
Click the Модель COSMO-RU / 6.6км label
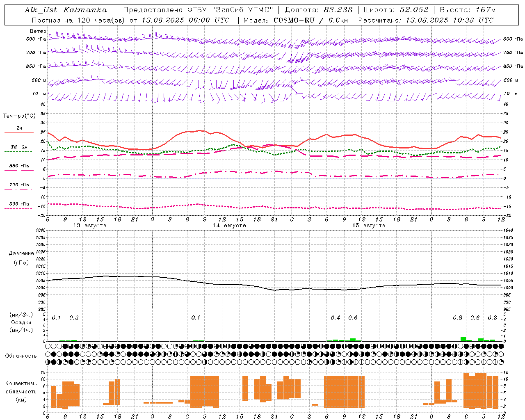(296, 20)
